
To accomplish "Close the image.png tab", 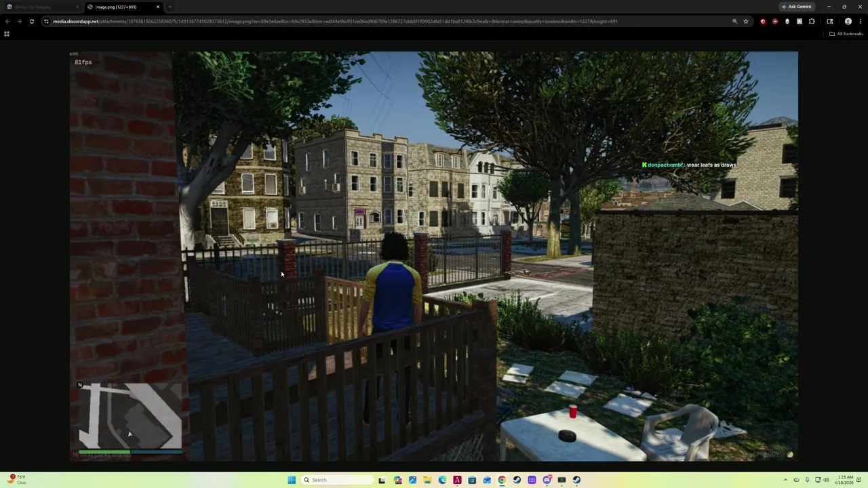I will pyautogui.click(x=158, y=7).
